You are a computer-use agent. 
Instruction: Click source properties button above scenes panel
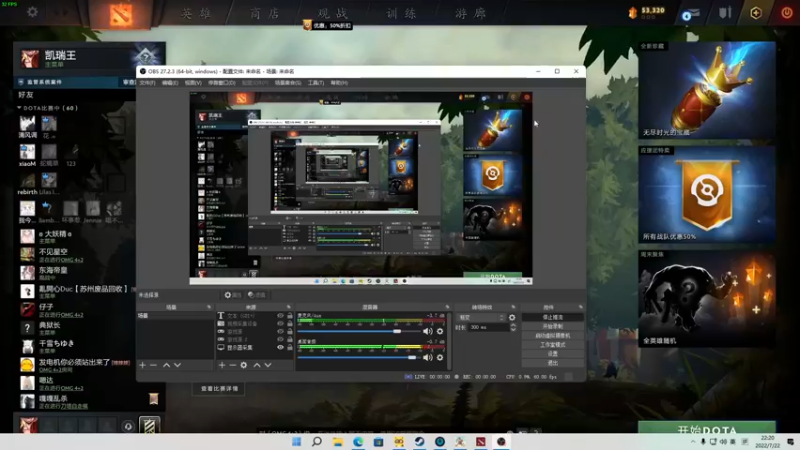(233, 295)
